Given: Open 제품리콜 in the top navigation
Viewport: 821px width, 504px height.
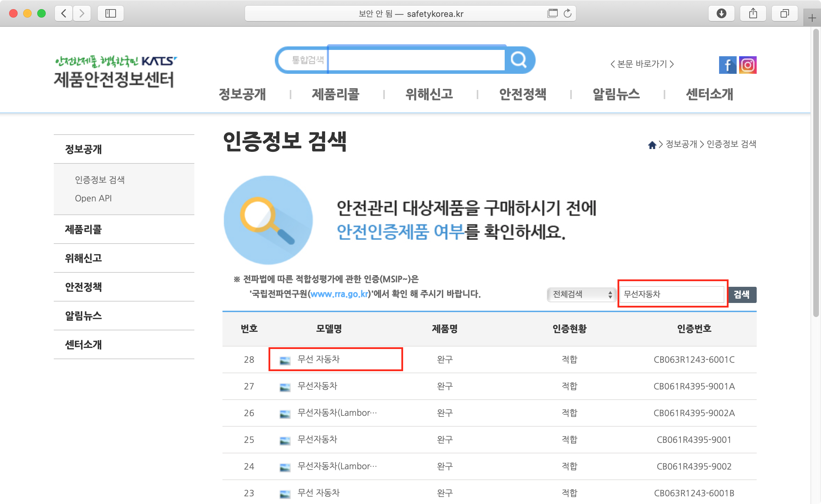Looking at the screenshot, I should 335,94.
